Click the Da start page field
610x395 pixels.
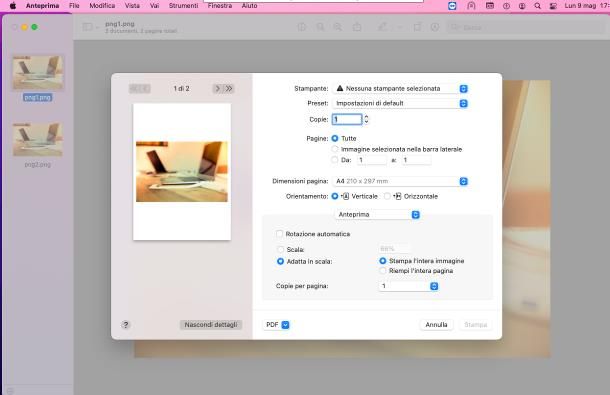tap(372, 160)
